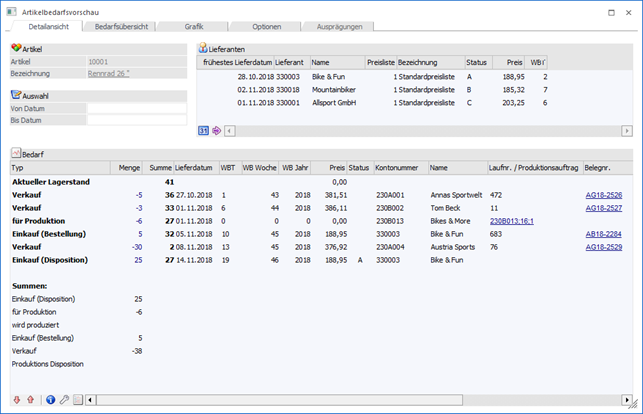Open document link AG18-2526

603,195
